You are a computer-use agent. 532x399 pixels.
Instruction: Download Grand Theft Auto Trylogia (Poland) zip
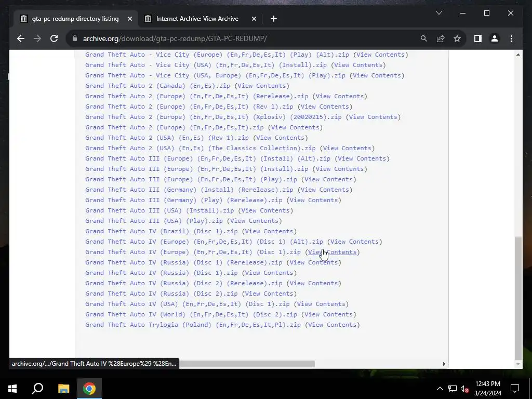[193, 325]
